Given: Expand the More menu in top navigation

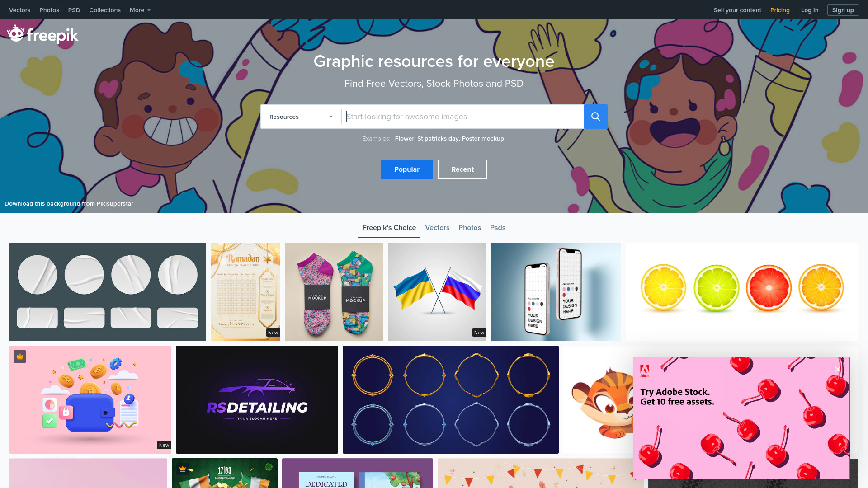Looking at the screenshot, I should pos(140,10).
